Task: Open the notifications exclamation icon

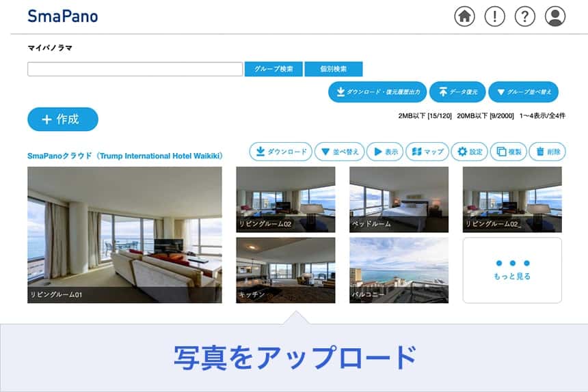Action: coord(494,16)
